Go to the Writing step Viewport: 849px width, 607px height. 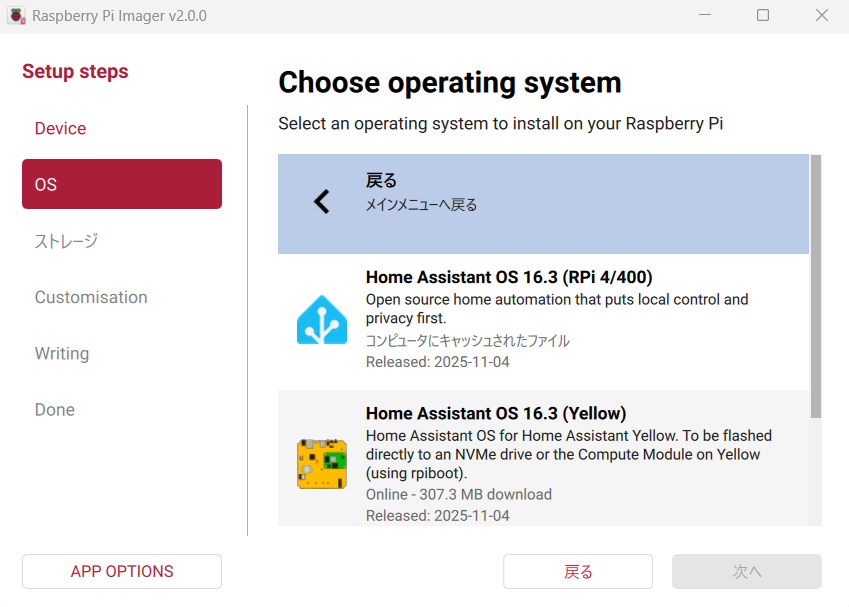[62, 353]
